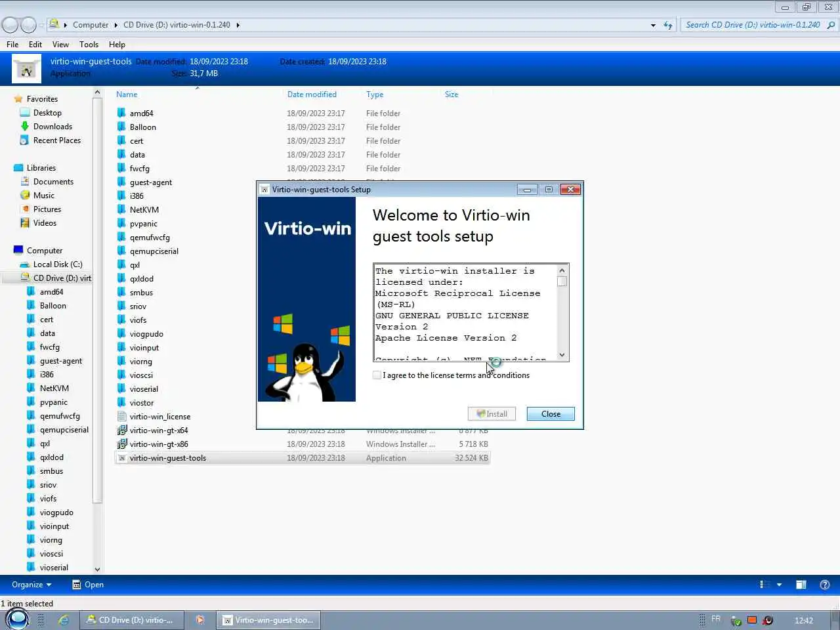Click the navigation pane scroll-up arrow
This screenshot has height=630, width=840.
(x=97, y=93)
